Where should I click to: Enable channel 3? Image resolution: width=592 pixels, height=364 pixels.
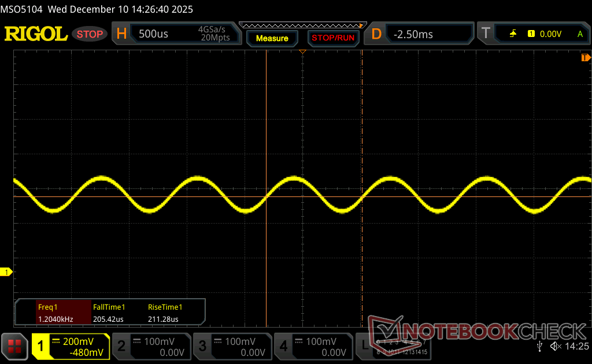(232, 346)
